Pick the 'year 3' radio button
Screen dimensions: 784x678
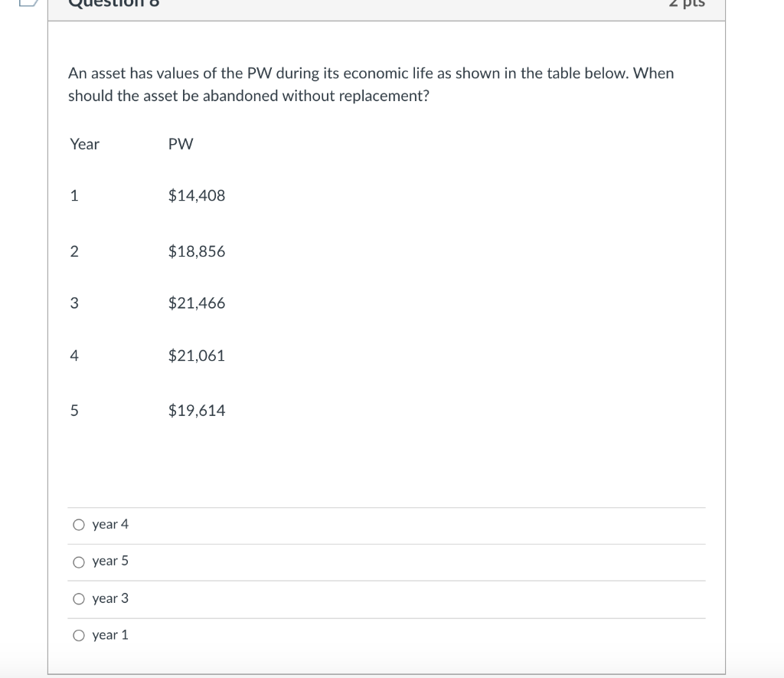[78, 599]
